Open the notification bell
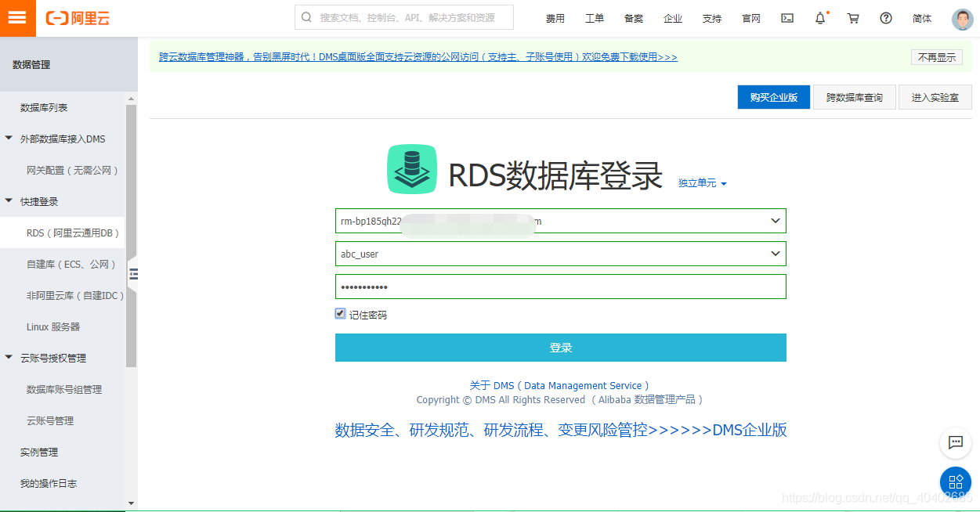Image resolution: width=980 pixels, height=512 pixels. tap(820, 18)
